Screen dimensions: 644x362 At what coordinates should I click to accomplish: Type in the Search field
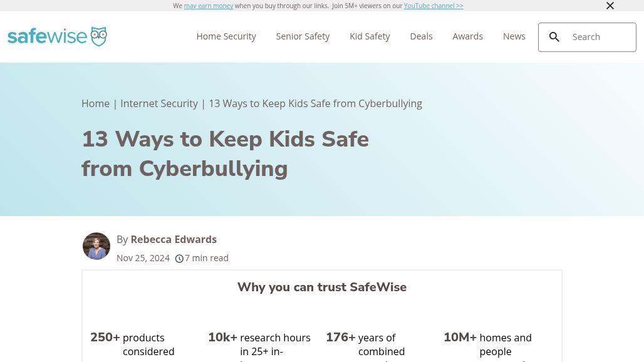[600, 37]
